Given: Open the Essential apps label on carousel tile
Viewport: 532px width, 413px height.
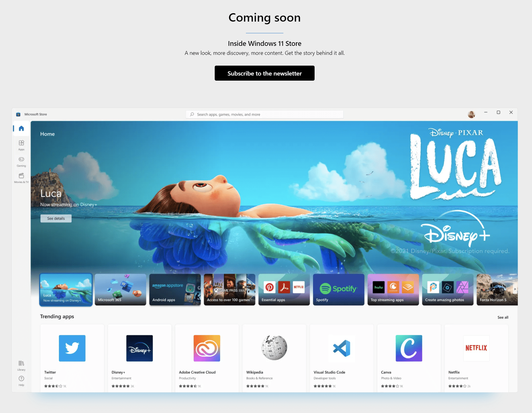Looking at the screenshot, I should click(273, 300).
